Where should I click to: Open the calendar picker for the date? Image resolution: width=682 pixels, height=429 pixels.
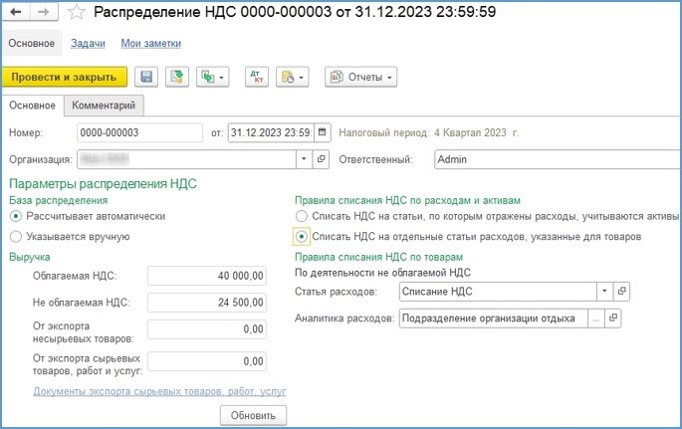click(322, 132)
